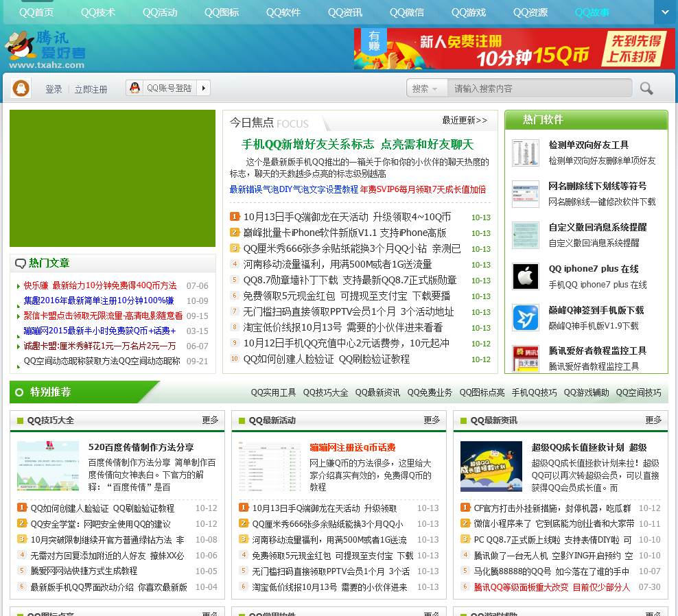Expand the QQ账号登陆 arrow button
Image resolution: width=678 pixels, height=616 pixels.
click(x=204, y=88)
